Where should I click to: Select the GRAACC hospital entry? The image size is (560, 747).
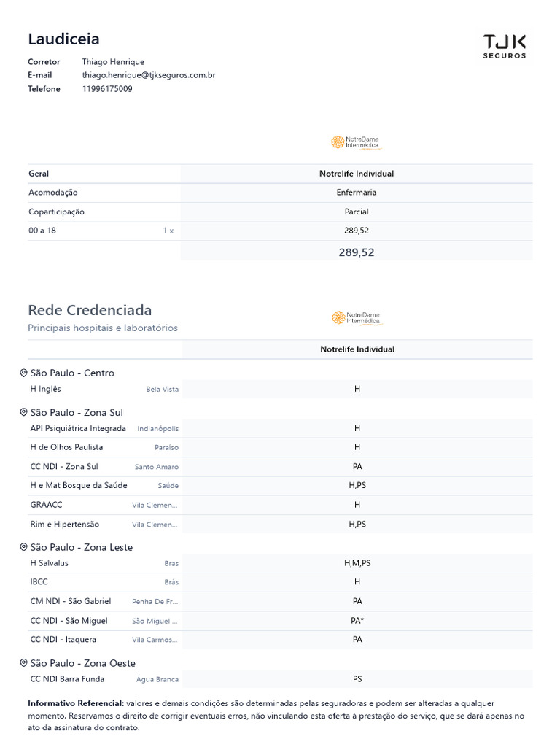coord(46,504)
